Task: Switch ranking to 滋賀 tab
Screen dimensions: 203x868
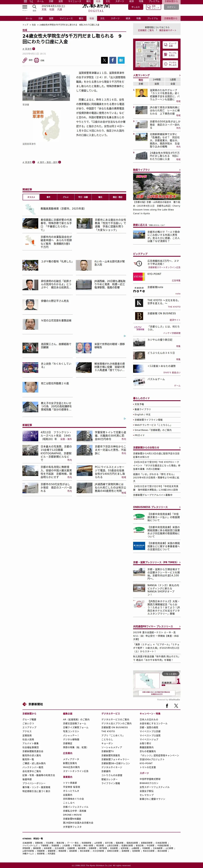Action: (x=157, y=84)
